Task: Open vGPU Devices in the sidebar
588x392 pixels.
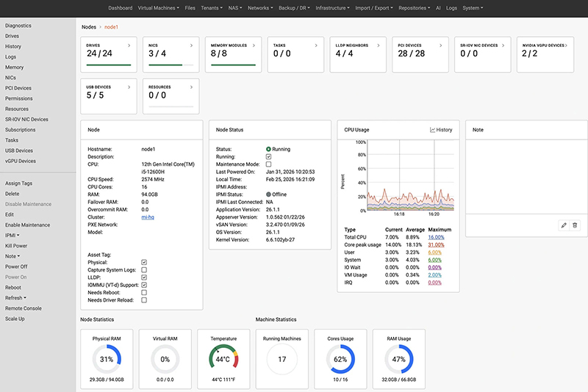Action: point(21,161)
